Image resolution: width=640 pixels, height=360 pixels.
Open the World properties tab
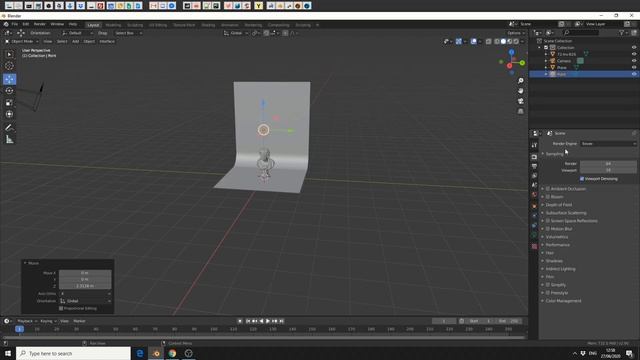pos(534,195)
